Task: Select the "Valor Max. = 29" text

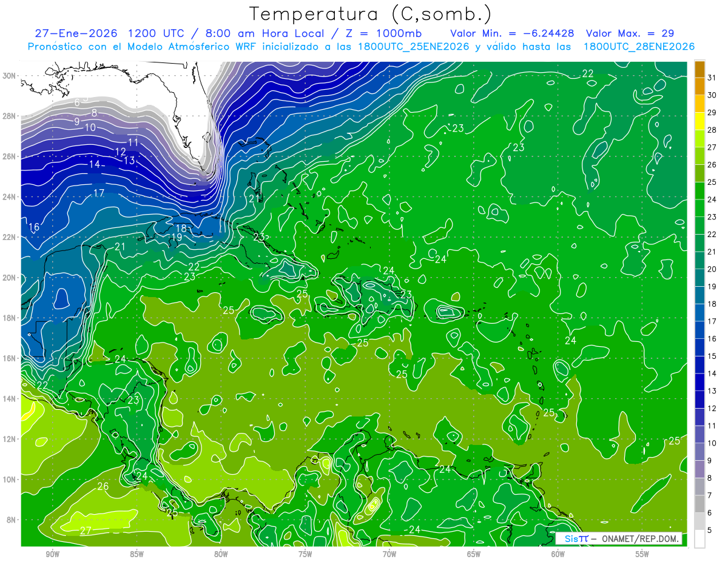Action: click(630, 33)
